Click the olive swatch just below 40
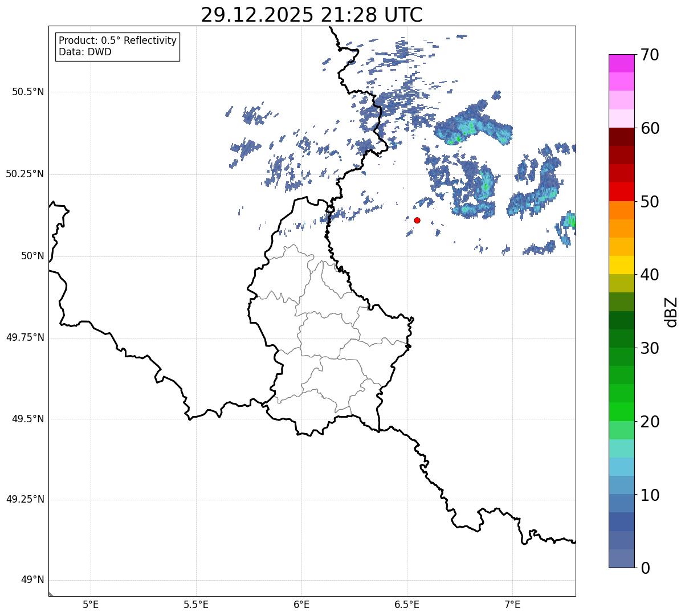This screenshot has width=685, height=616. (621, 283)
